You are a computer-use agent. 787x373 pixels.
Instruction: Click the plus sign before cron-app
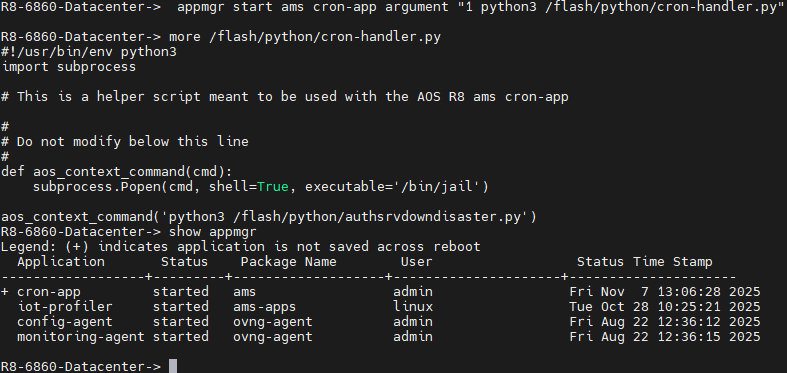(x=5, y=292)
